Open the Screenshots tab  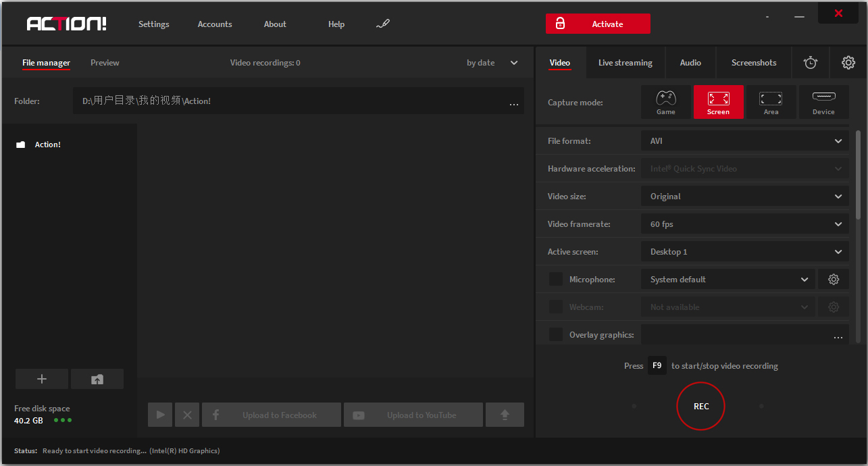pos(754,63)
